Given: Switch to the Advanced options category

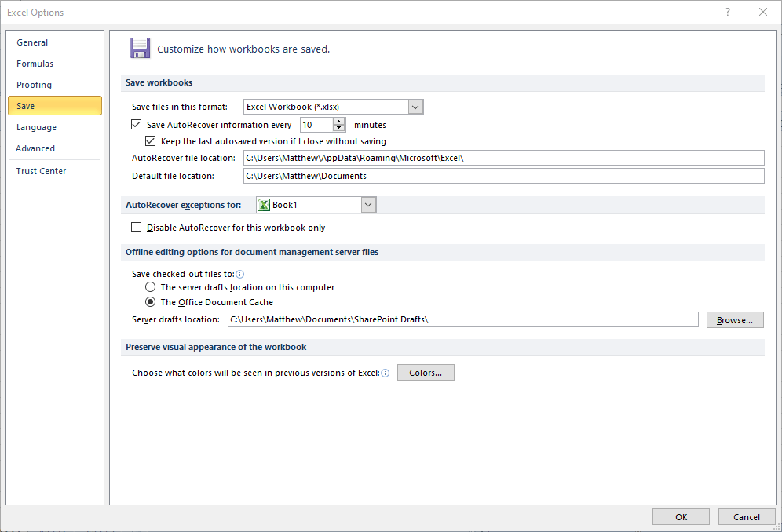Looking at the screenshot, I should tap(35, 148).
